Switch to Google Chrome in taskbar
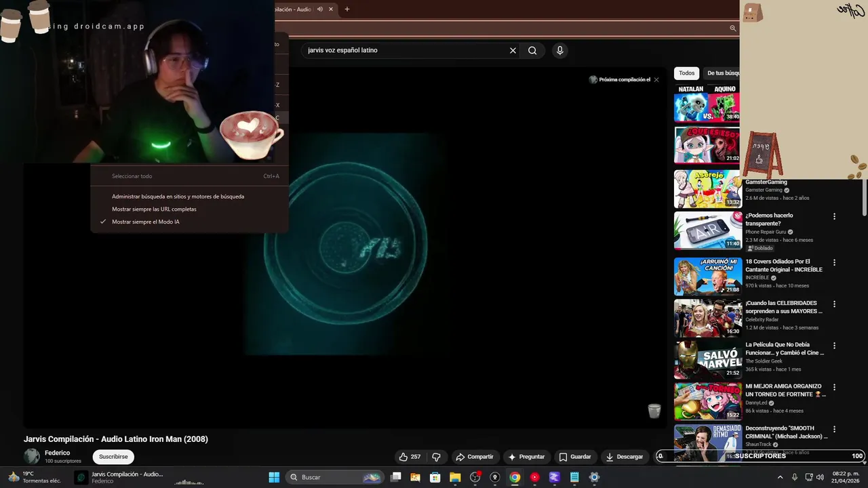Image resolution: width=868 pixels, height=488 pixels. (x=515, y=477)
